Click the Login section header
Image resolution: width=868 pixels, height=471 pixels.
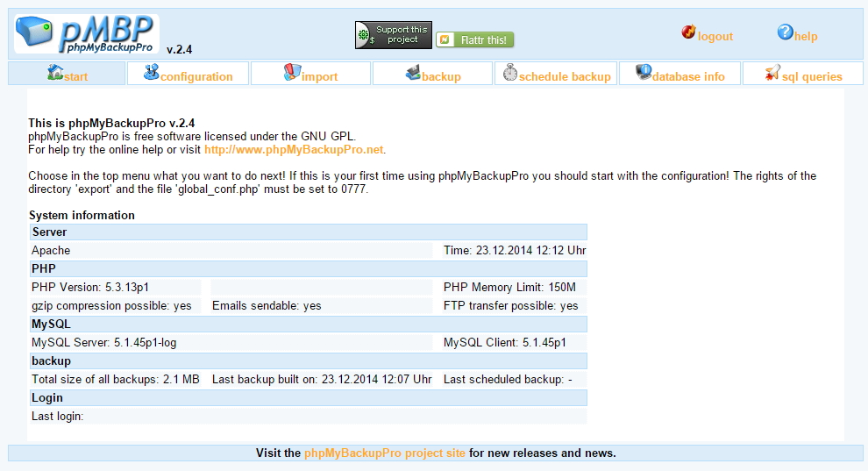(309, 398)
